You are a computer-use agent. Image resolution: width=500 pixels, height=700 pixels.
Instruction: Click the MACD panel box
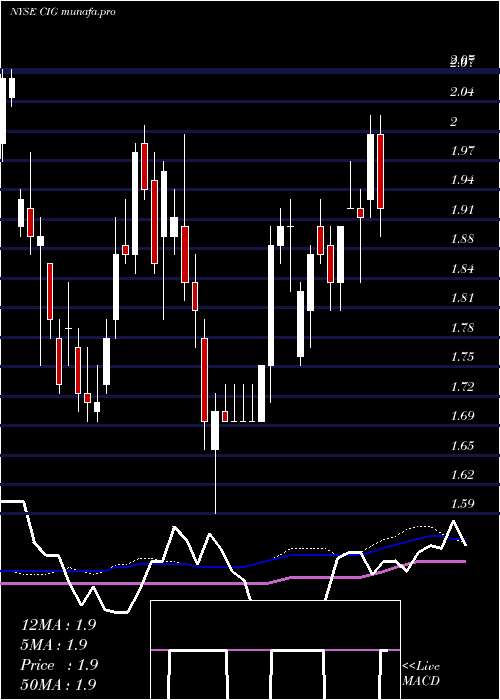275,650
